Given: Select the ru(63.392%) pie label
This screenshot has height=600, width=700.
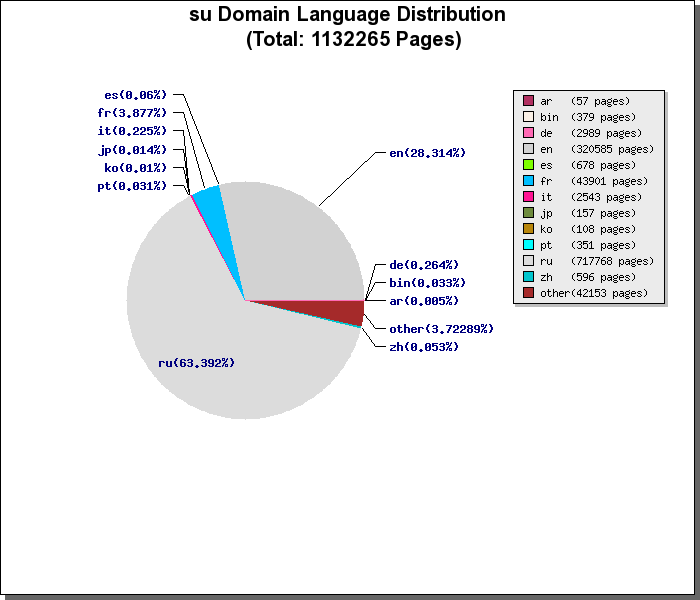Looking at the screenshot, I should [x=196, y=363].
